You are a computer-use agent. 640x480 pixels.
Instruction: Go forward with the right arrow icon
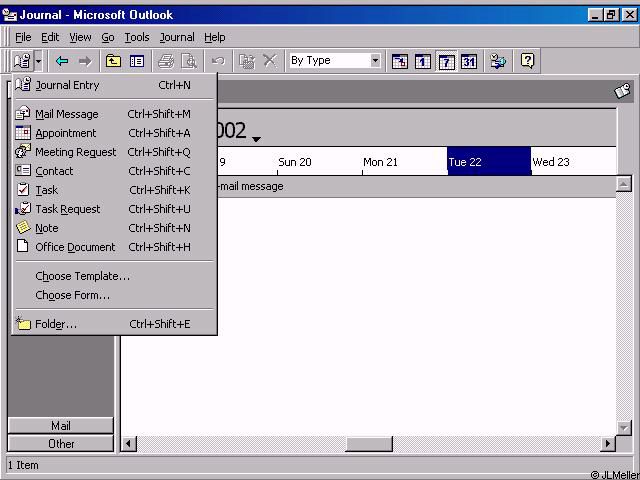[85, 61]
